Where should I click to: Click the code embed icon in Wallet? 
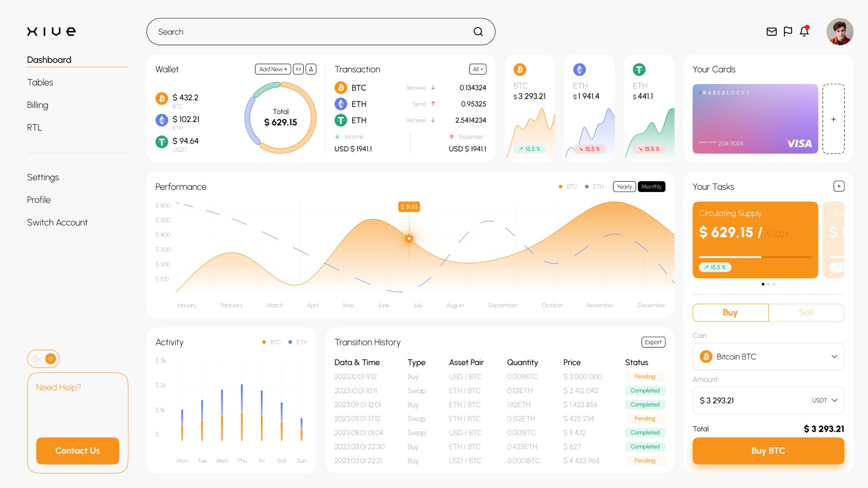pos(298,69)
